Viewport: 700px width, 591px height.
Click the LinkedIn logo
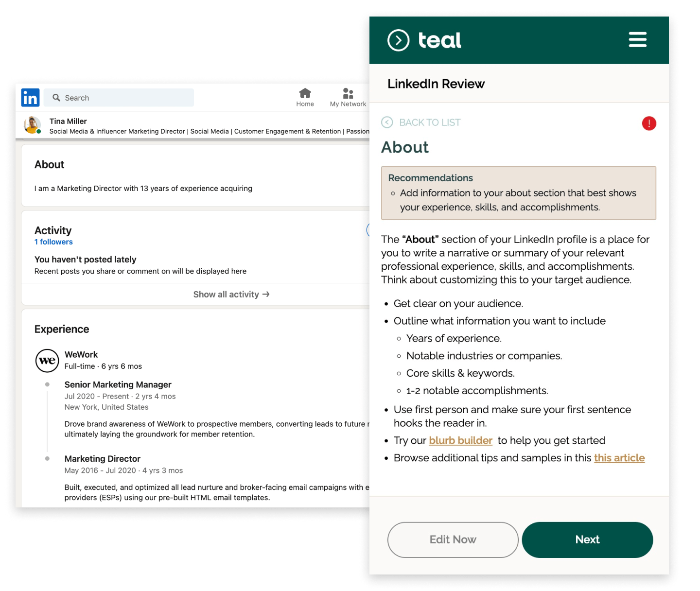point(30,97)
